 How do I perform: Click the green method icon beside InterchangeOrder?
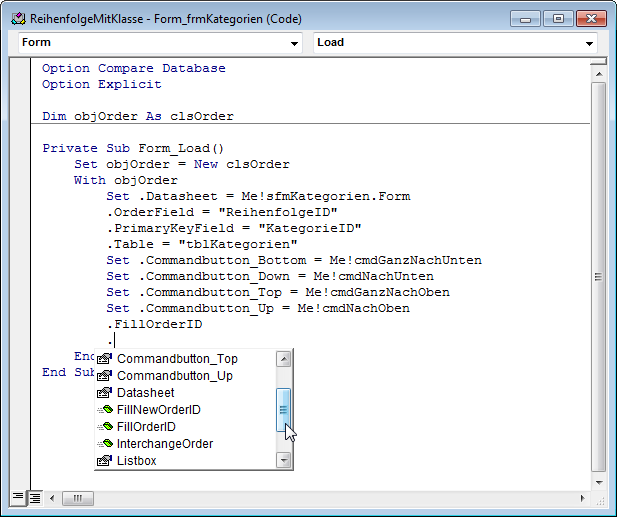point(103,443)
